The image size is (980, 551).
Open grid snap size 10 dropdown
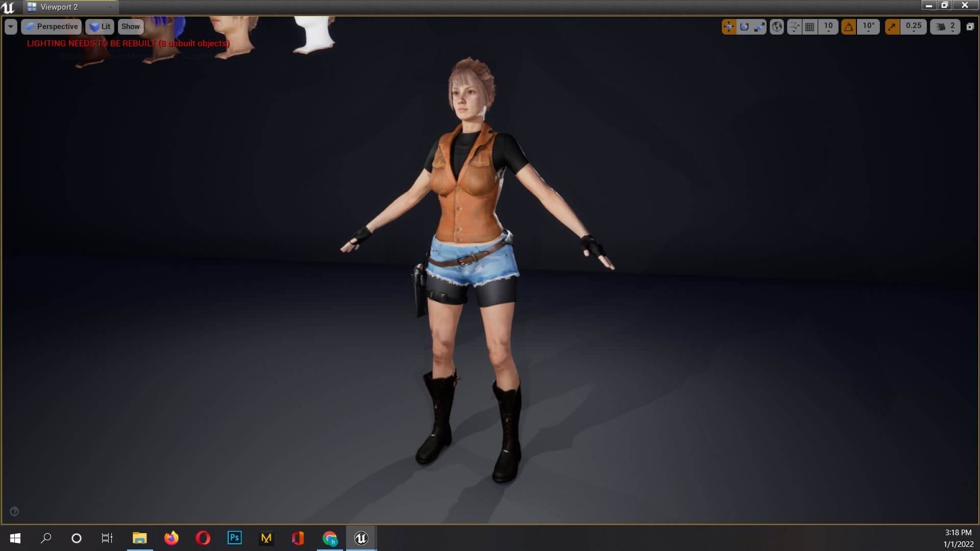pos(828,27)
